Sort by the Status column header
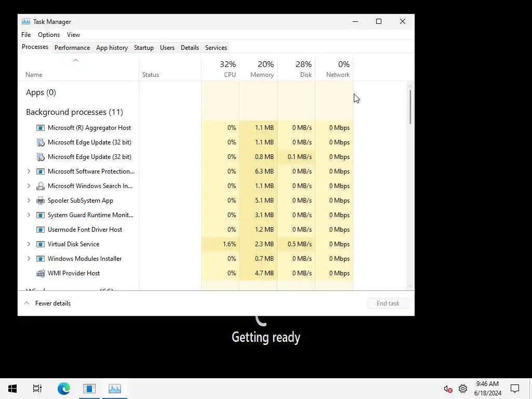 [170, 69]
